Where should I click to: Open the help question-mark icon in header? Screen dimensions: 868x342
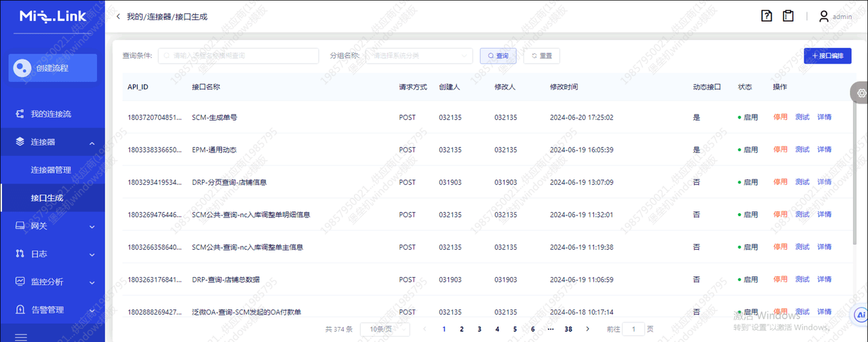767,16
